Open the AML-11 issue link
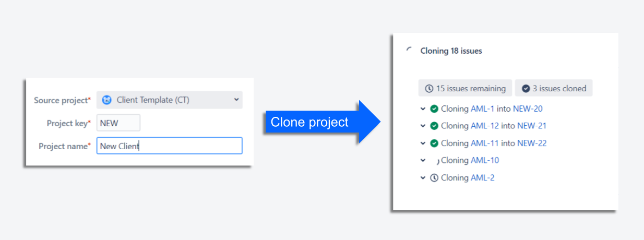 [485, 143]
